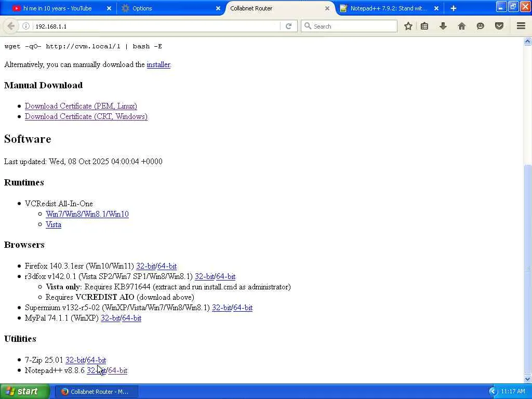Screen dimensions: 532x399
Task: Click the 'Requires KB971644' note
Action: (168, 287)
